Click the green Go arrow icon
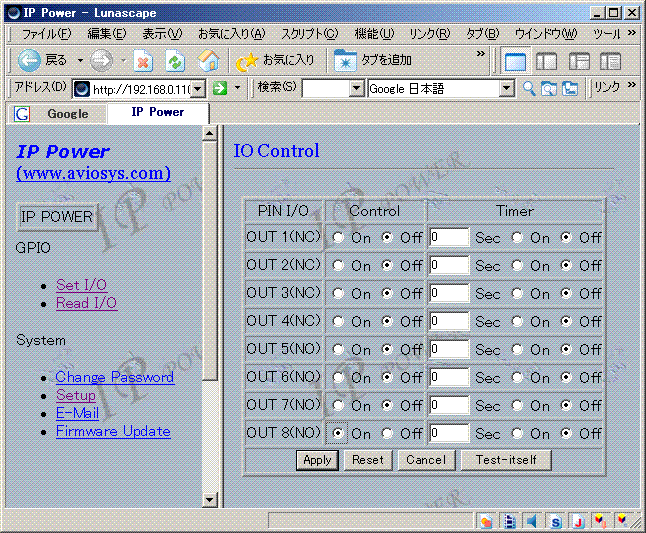Viewport: 646px width, 533px height. [x=220, y=88]
